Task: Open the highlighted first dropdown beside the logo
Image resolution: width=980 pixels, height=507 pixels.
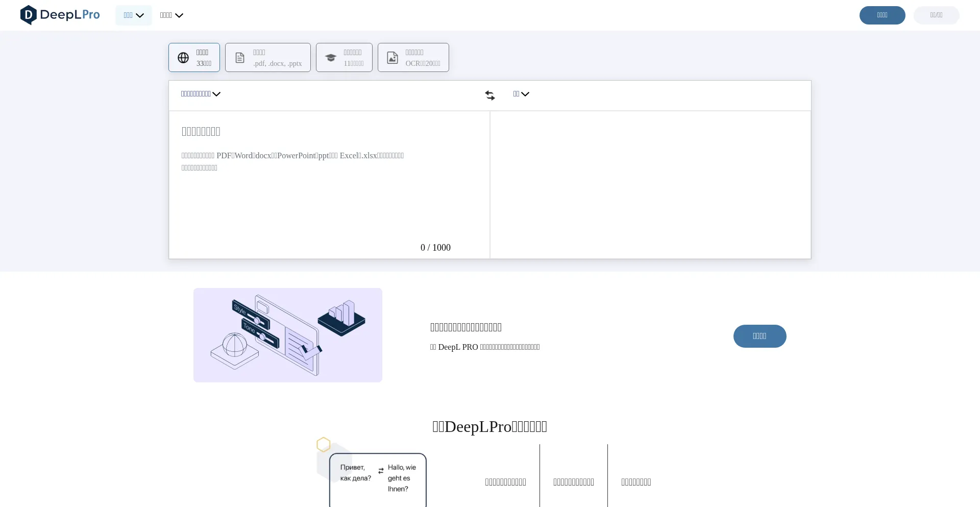Action: coord(134,15)
